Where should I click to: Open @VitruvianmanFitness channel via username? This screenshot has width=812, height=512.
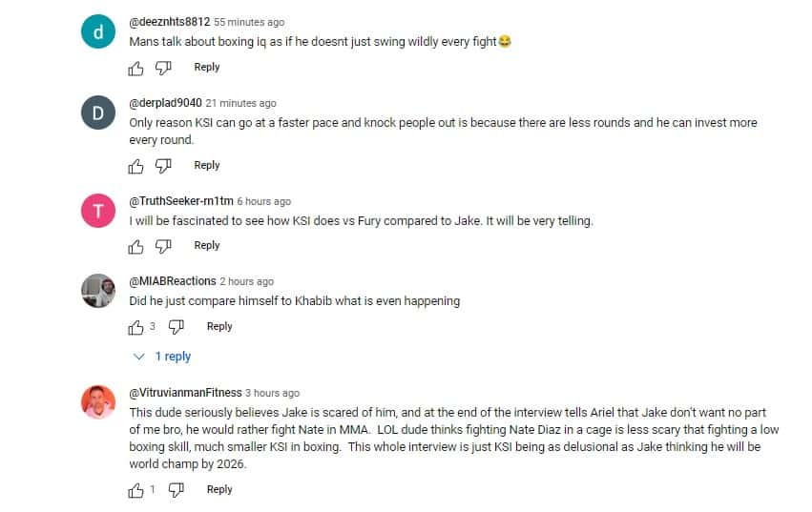tap(185, 393)
